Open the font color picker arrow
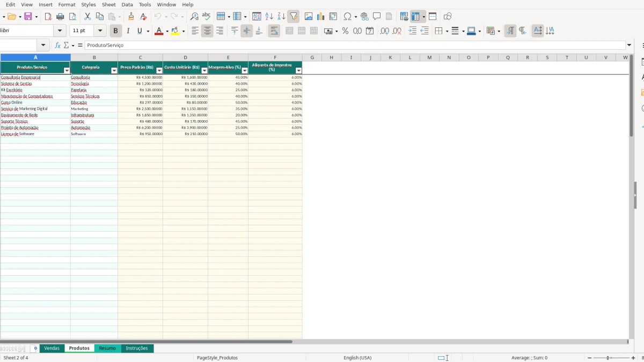This screenshot has height=362, width=644. tap(167, 31)
